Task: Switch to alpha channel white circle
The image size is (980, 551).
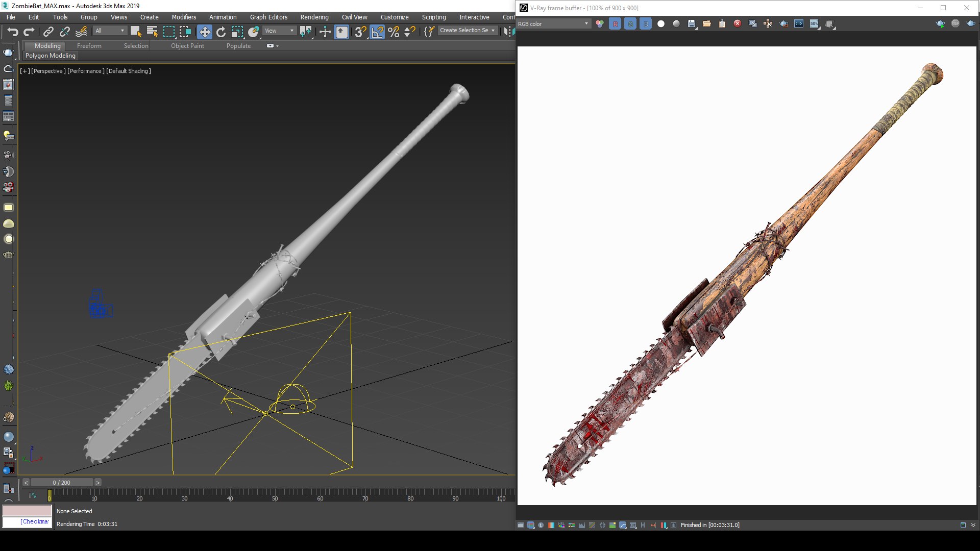Action: [661, 24]
